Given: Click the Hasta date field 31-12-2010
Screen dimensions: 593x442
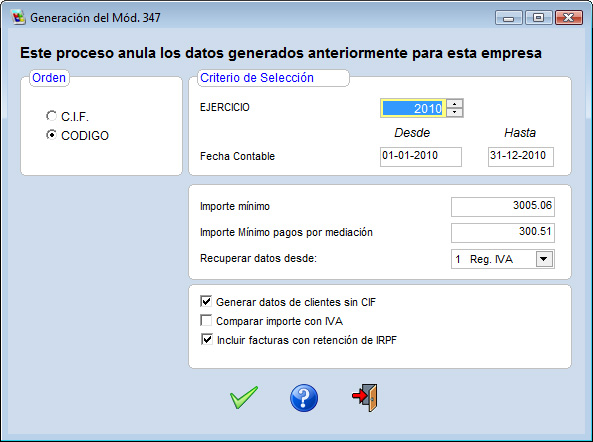Looking at the screenshot, I should (521, 157).
